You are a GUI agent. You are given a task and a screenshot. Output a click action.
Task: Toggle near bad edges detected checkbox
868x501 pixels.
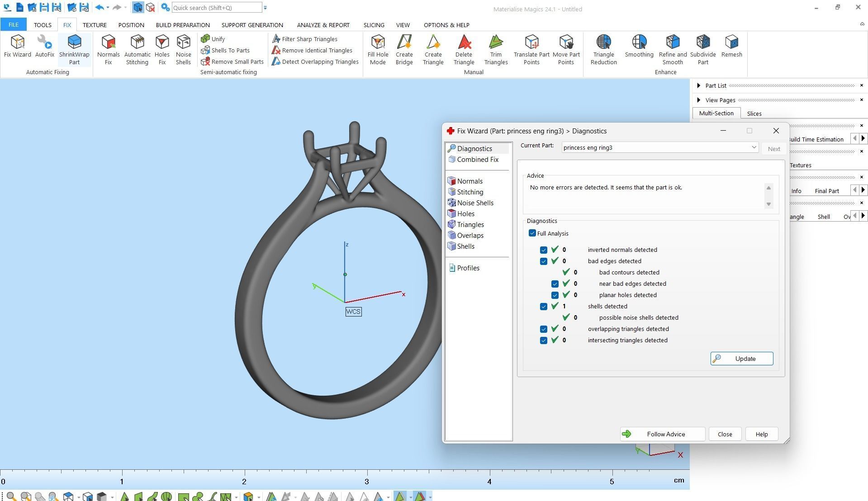[x=555, y=284]
